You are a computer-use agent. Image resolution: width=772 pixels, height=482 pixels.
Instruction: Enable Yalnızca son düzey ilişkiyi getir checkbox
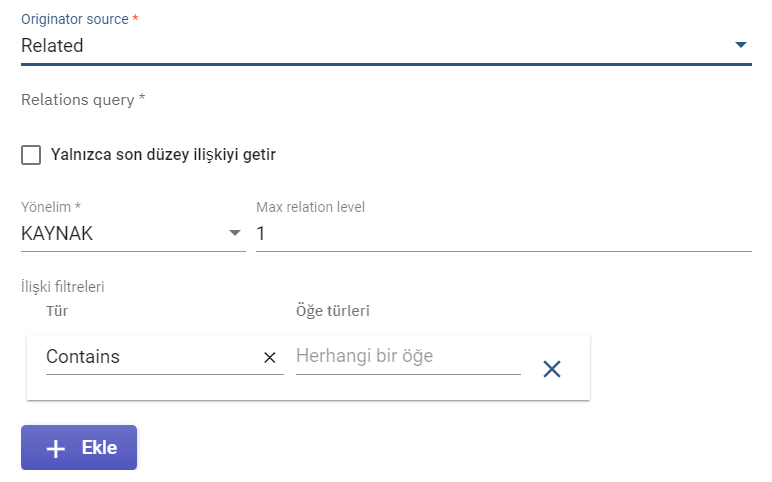[31, 155]
